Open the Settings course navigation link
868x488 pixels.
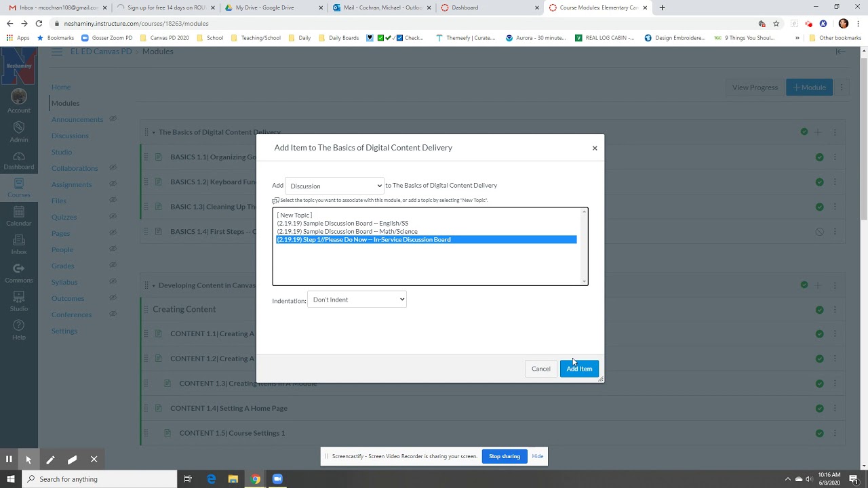point(64,331)
